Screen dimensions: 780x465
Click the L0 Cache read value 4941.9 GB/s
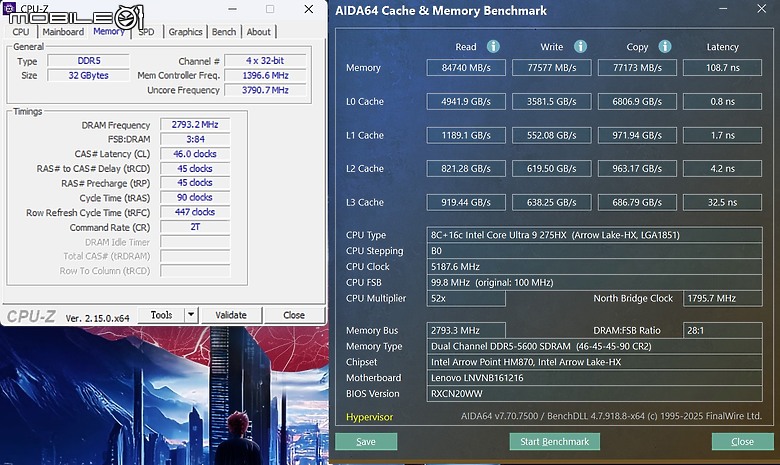tap(466, 101)
